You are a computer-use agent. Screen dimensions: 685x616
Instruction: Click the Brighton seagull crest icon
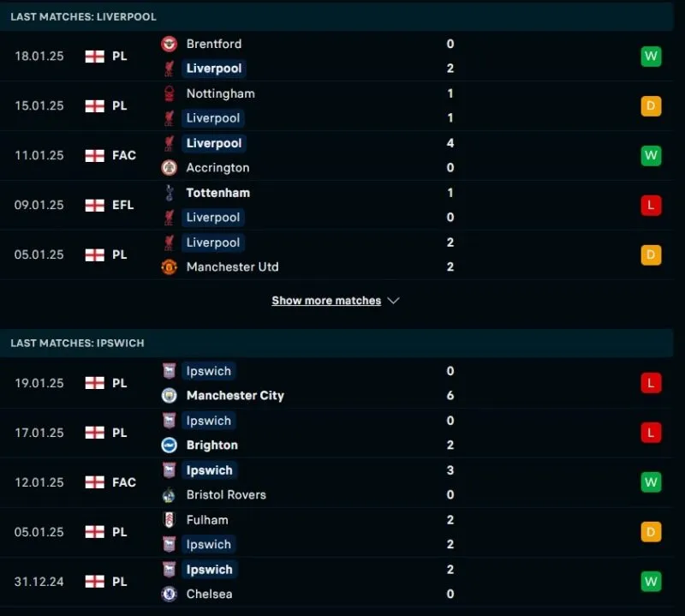[170, 445]
